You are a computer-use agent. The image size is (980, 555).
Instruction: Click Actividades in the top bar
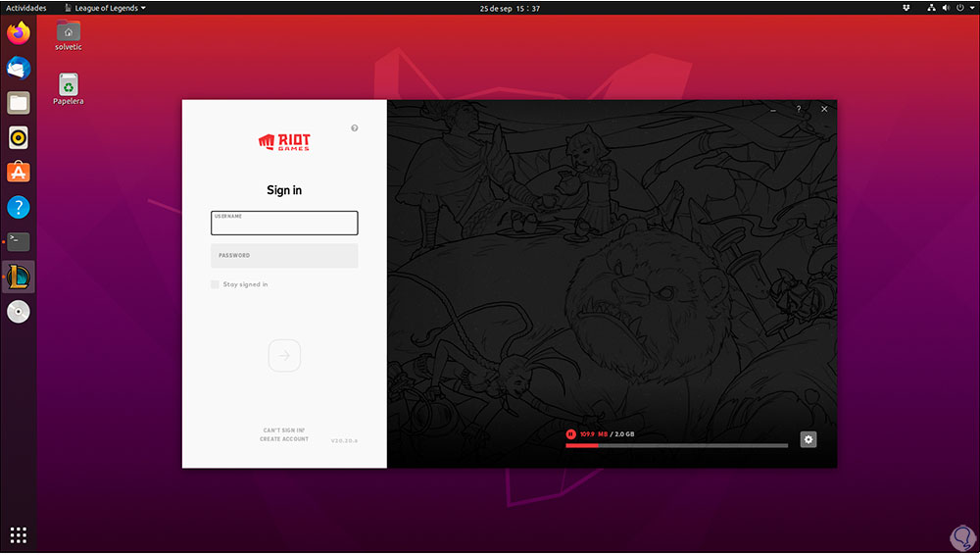point(26,8)
